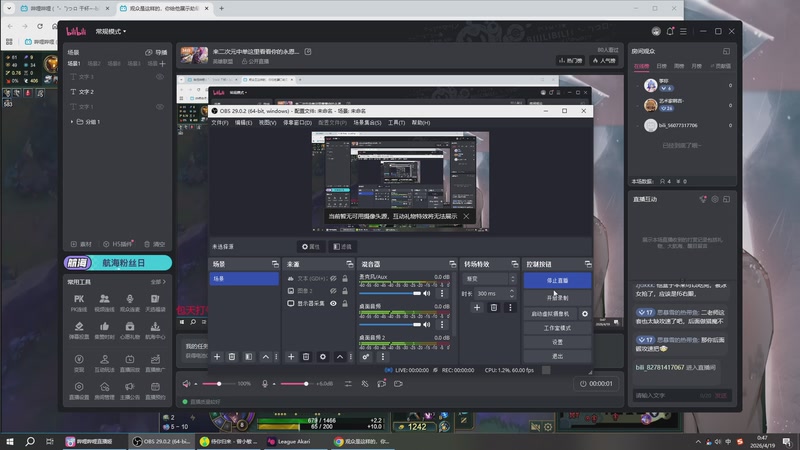Viewport: 800px width, 450px height.
Task: Switch to 场景1 tab in bilibili scenes
Action: (x=74, y=64)
